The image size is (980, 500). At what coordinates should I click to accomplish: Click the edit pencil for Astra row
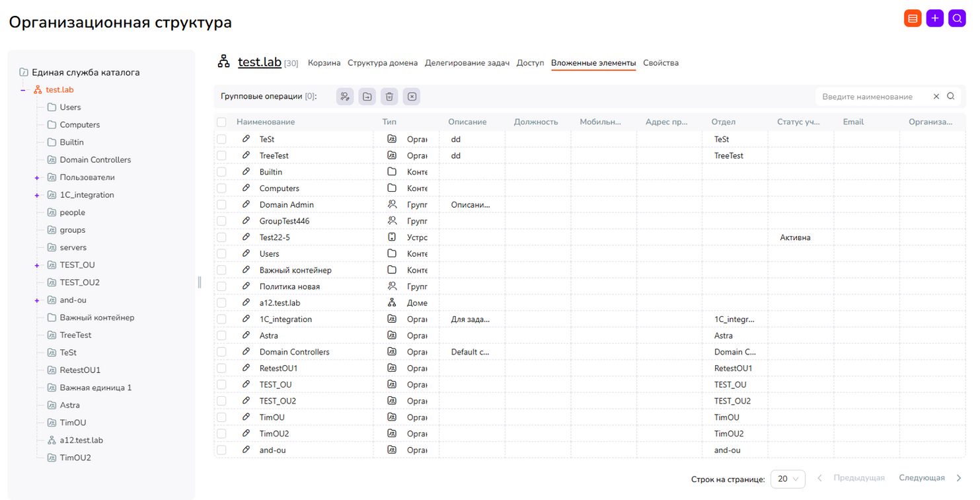coord(246,335)
